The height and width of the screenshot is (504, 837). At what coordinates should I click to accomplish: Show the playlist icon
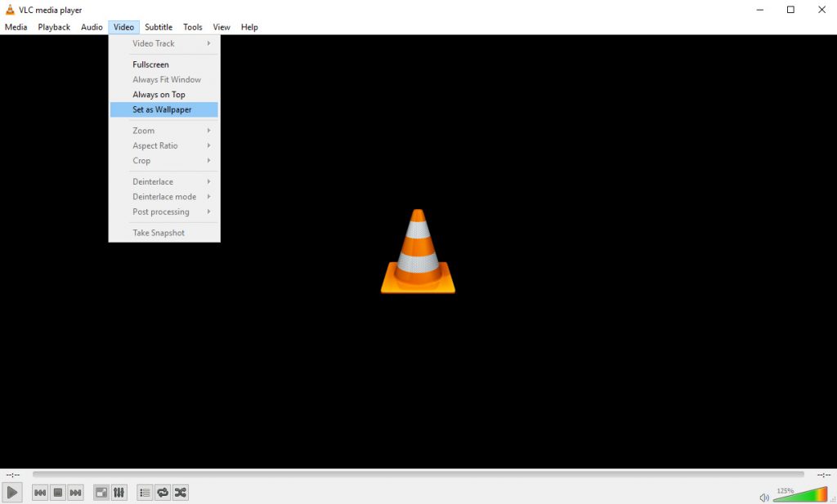click(145, 493)
